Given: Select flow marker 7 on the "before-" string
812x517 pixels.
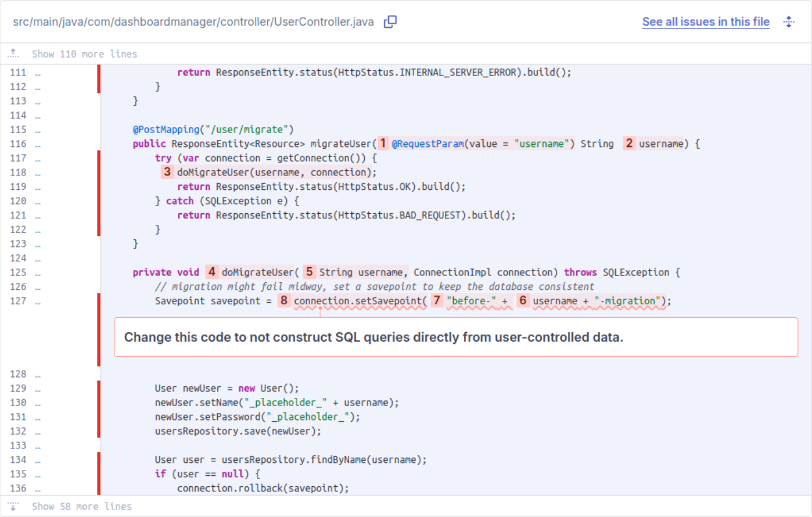Looking at the screenshot, I should (x=436, y=301).
